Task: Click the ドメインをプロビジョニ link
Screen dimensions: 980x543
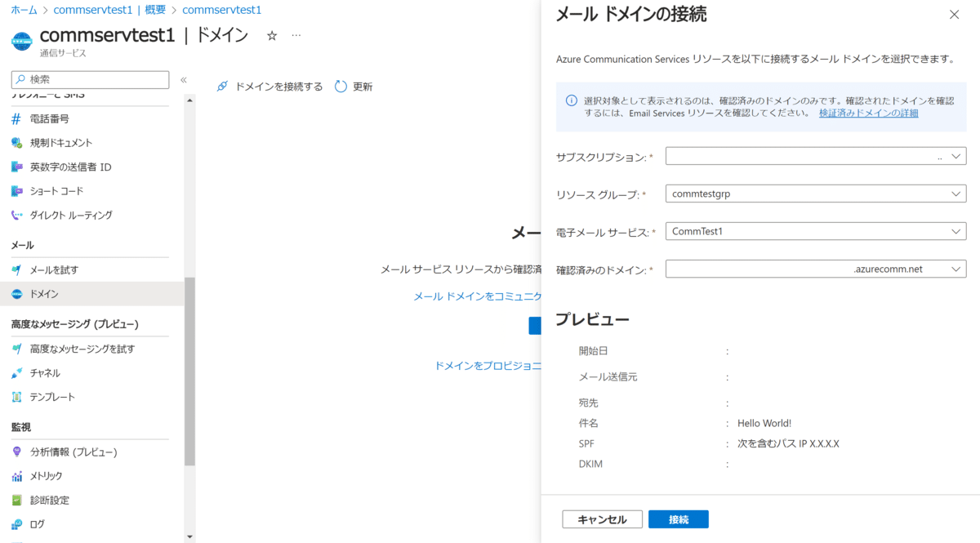Action: pos(489,367)
